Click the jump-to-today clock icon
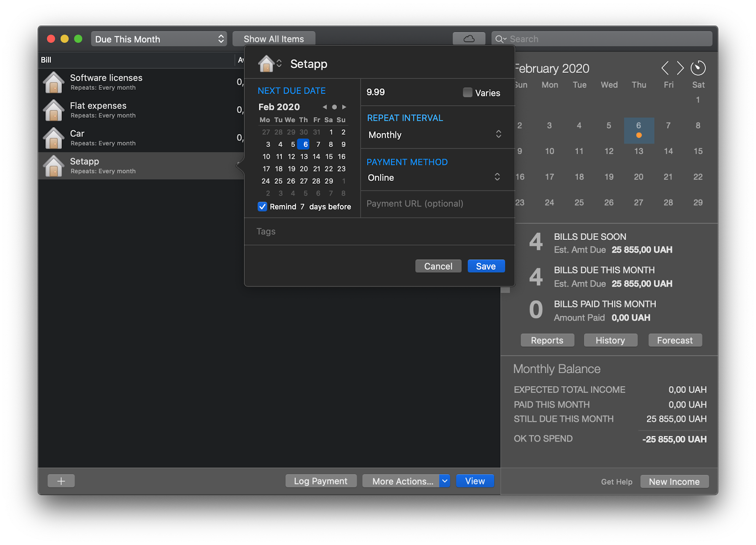Screen dimensions: 756x545 (x=698, y=68)
